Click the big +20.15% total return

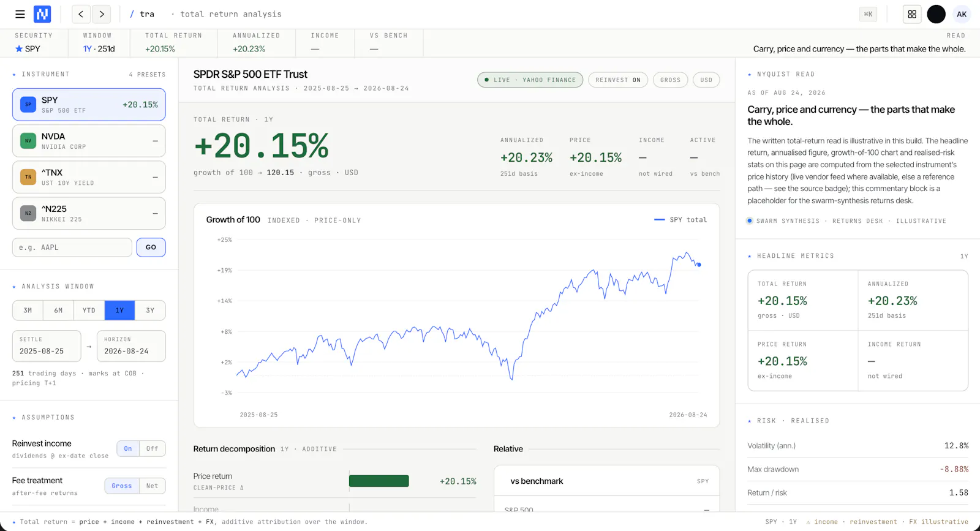262,146
